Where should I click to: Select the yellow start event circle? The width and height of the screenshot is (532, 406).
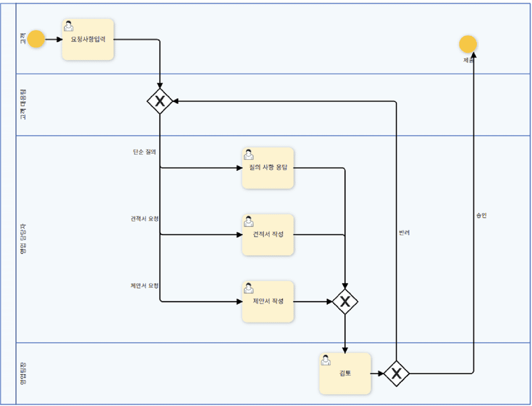point(36,39)
